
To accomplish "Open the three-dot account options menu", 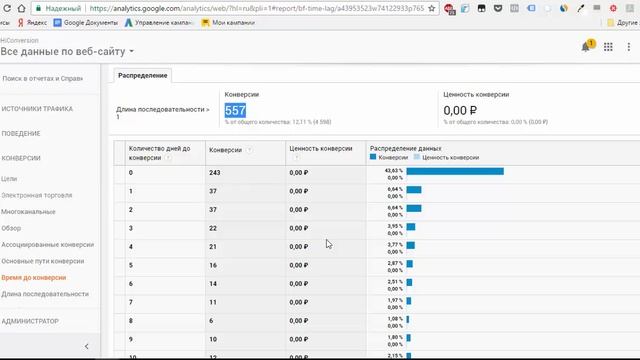I will [629, 47].
